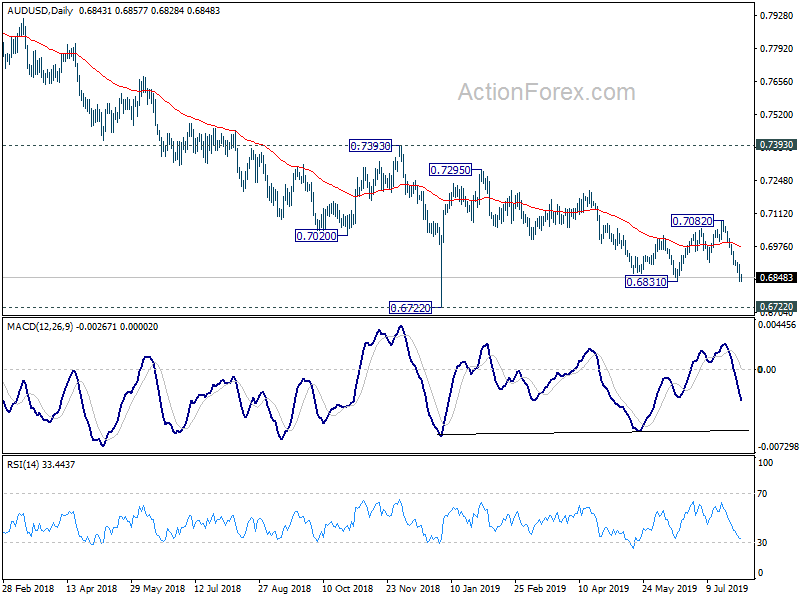Screen dimensions: 800x600
Task: Click the 0.71120 price axis value
Action: (777, 213)
